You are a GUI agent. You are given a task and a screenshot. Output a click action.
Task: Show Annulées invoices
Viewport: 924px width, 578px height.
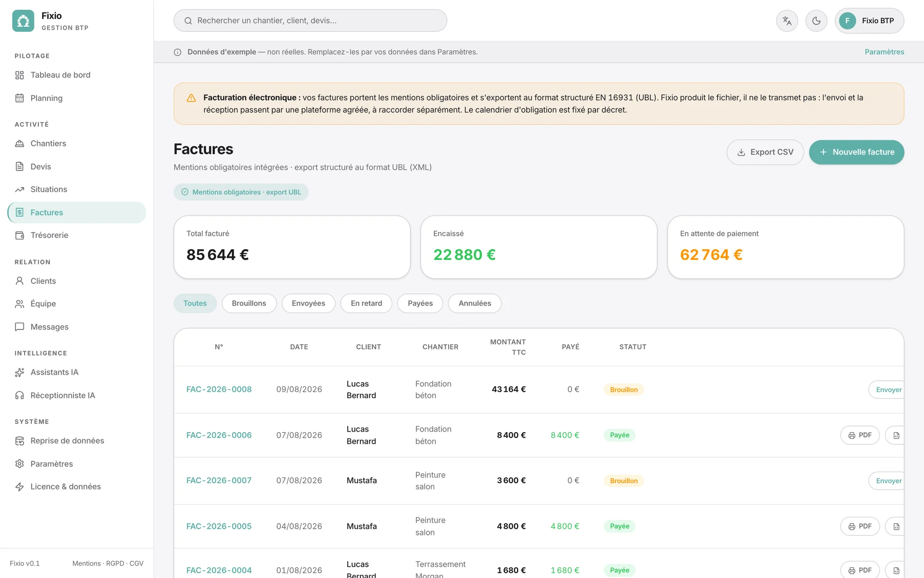(475, 303)
